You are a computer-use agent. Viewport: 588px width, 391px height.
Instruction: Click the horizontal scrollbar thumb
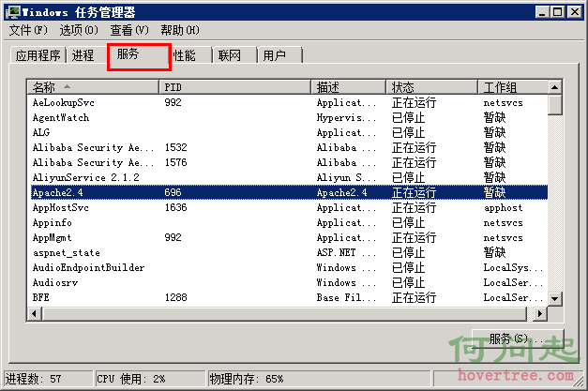coord(285,313)
